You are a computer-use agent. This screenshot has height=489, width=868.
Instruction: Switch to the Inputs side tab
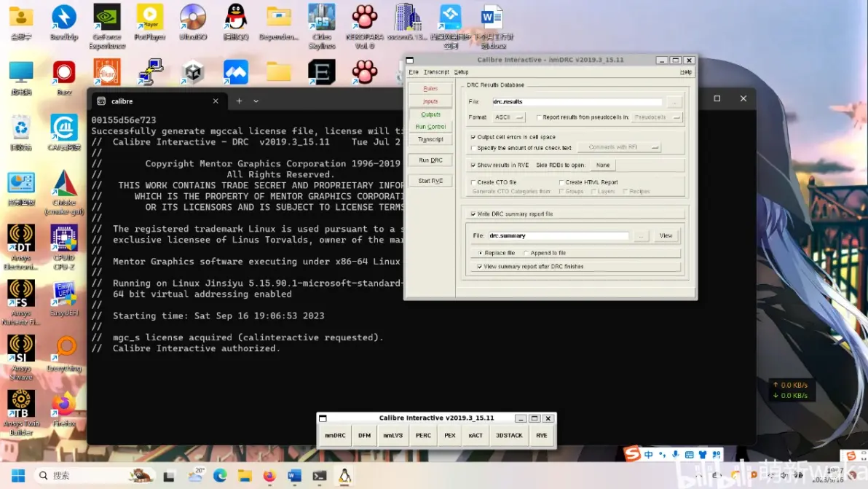pyautogui.click(x=430, y=101)
